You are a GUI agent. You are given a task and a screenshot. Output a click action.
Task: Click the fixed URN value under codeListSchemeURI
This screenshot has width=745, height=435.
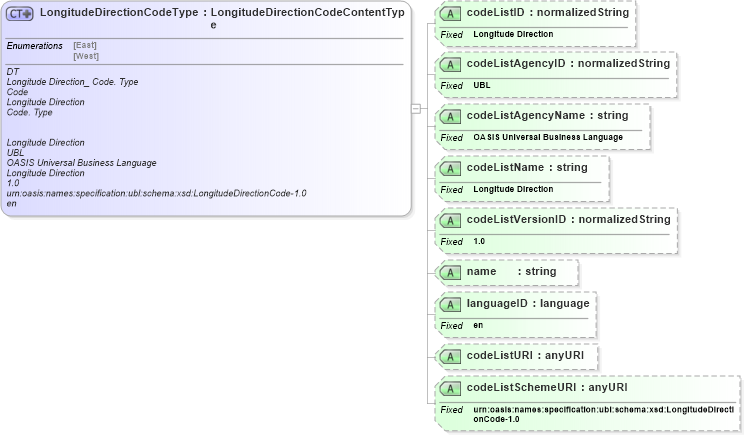603,414
